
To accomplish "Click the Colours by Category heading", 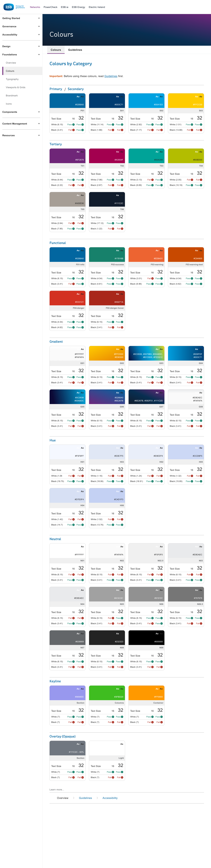I will [x=71, y=64].
